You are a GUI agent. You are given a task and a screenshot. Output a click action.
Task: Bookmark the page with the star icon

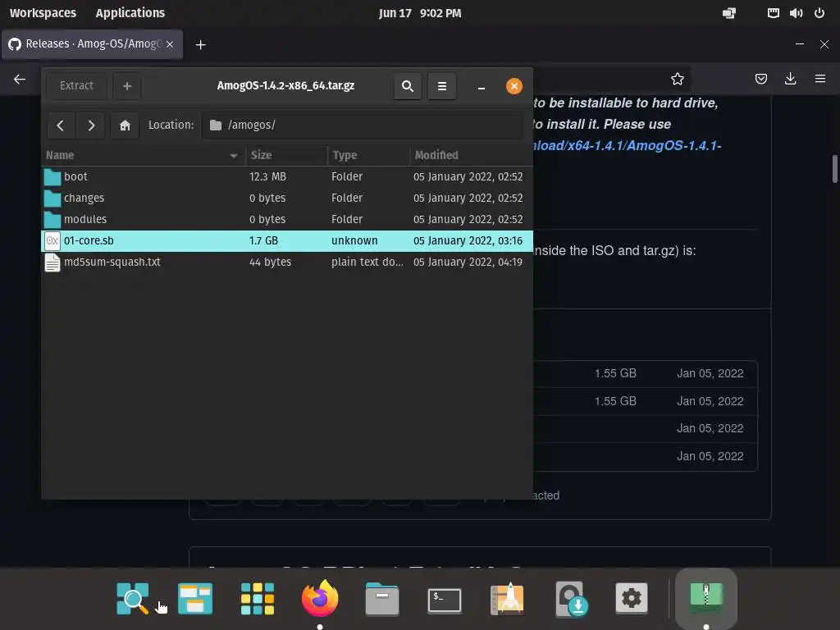pos(678,80)
